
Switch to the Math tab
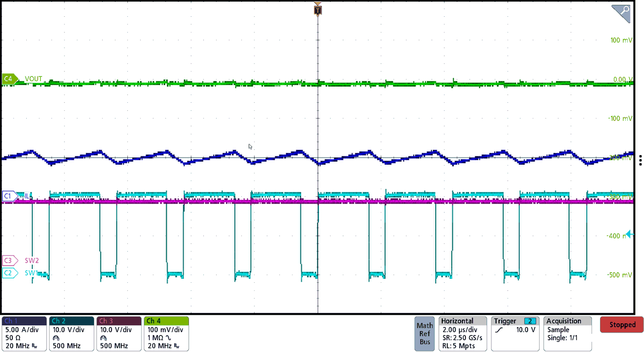424,325
